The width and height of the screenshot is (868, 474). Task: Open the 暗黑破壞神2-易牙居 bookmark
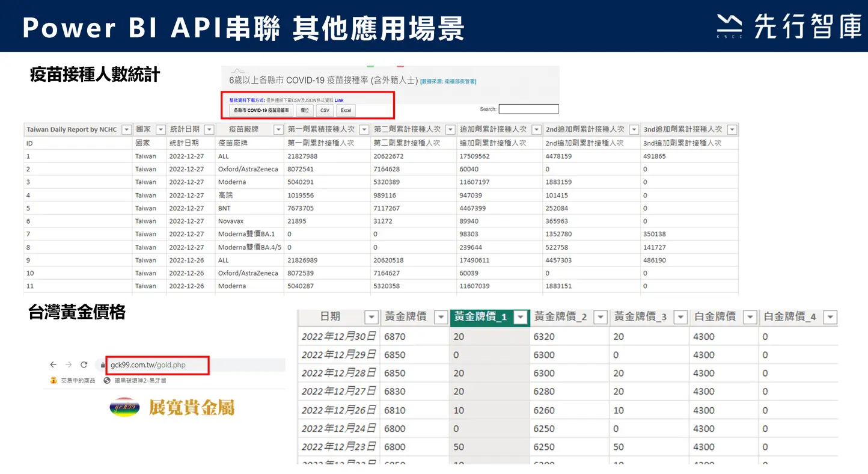(135, 380)
